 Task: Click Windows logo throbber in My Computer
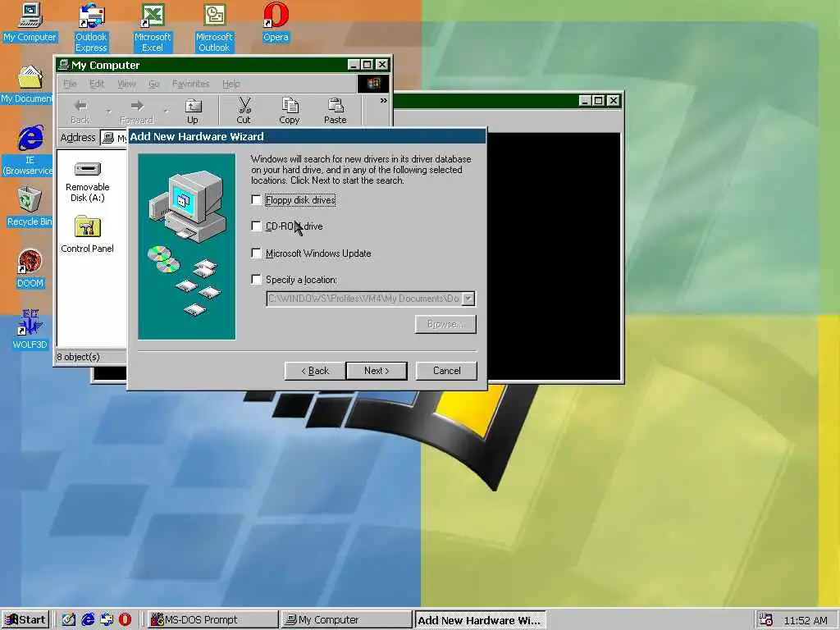[373, 84]
